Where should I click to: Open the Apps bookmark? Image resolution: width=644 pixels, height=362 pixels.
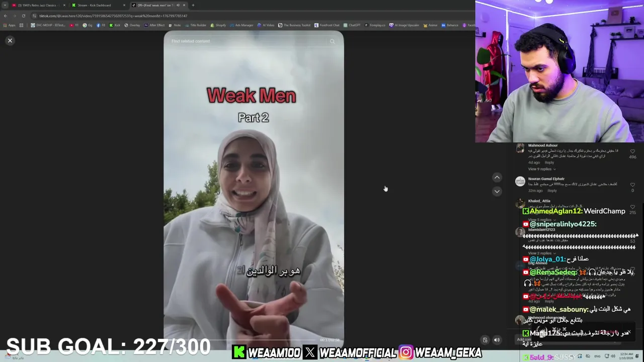click(x=10, y=25)
